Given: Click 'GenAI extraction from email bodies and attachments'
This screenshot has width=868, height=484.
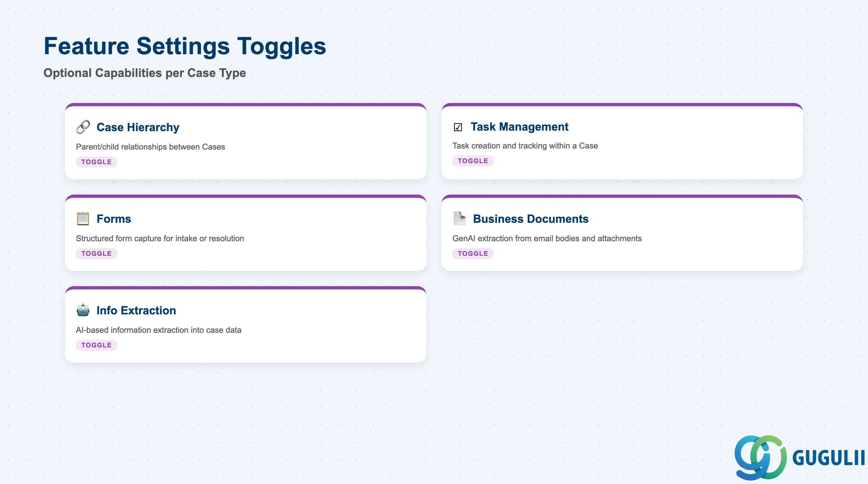Looking at the screenshot, I should 547,238.
